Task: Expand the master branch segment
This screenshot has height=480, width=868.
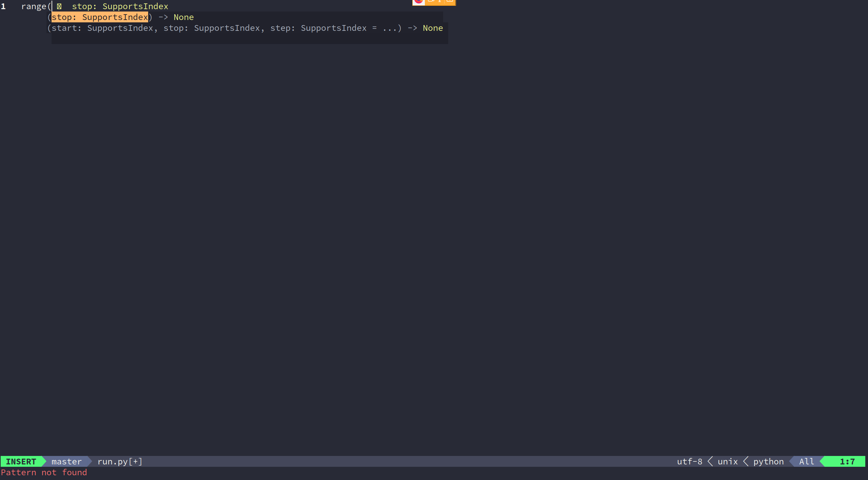Action: [x=66, y=461]
